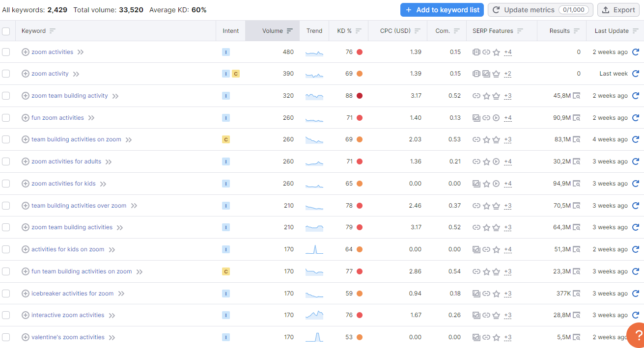Open the zoom team building activities keyword link
The width and height of the screenshot is (644, 348).
(72, 227)
